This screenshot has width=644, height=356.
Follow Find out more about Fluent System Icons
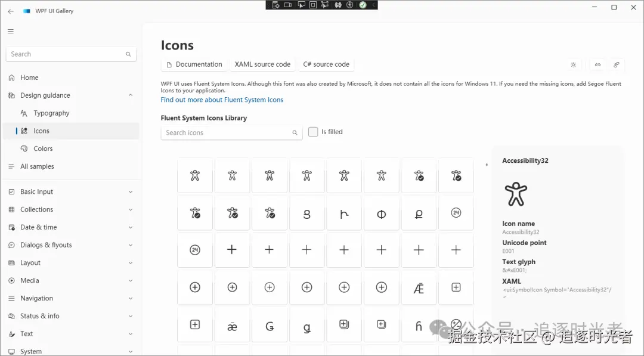pyautogui.click(x=222, y=100)
